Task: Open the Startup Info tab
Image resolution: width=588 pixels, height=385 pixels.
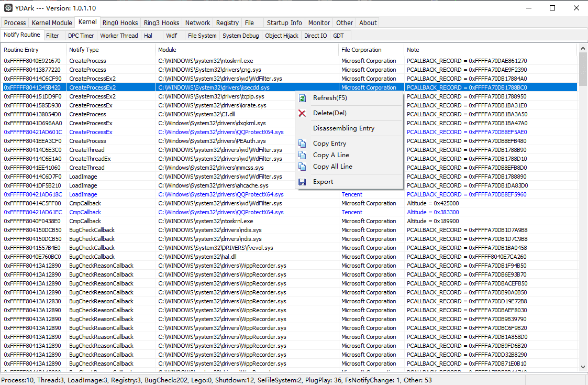Action: tap(284, 23)
